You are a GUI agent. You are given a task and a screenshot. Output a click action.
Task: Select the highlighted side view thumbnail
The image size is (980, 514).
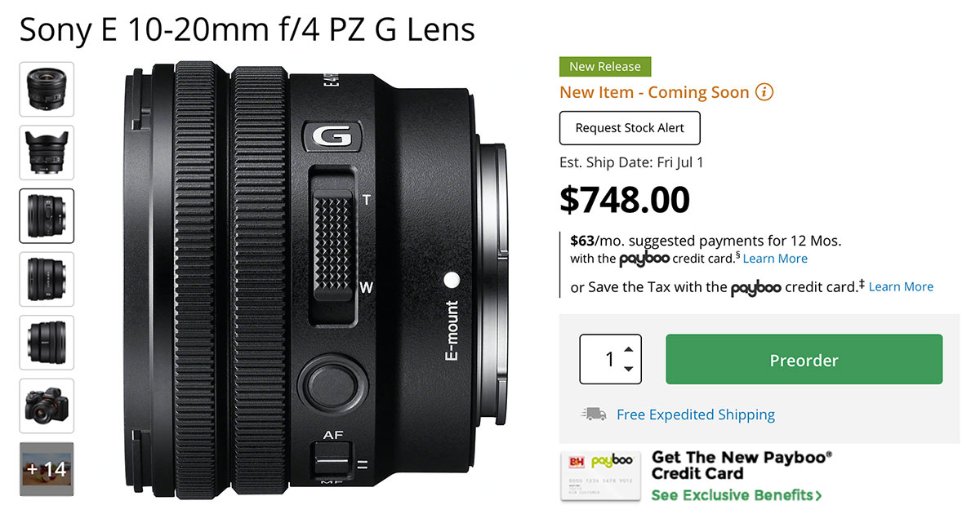47,216
